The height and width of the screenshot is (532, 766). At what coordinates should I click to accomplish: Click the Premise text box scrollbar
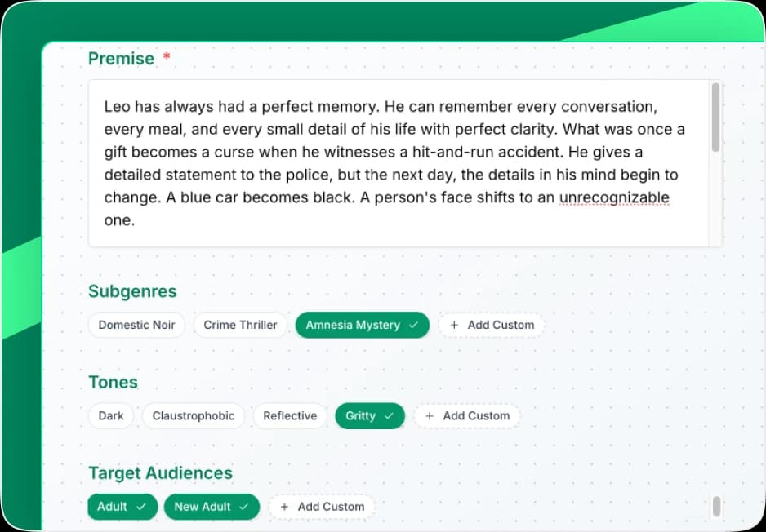pos(716,117)
